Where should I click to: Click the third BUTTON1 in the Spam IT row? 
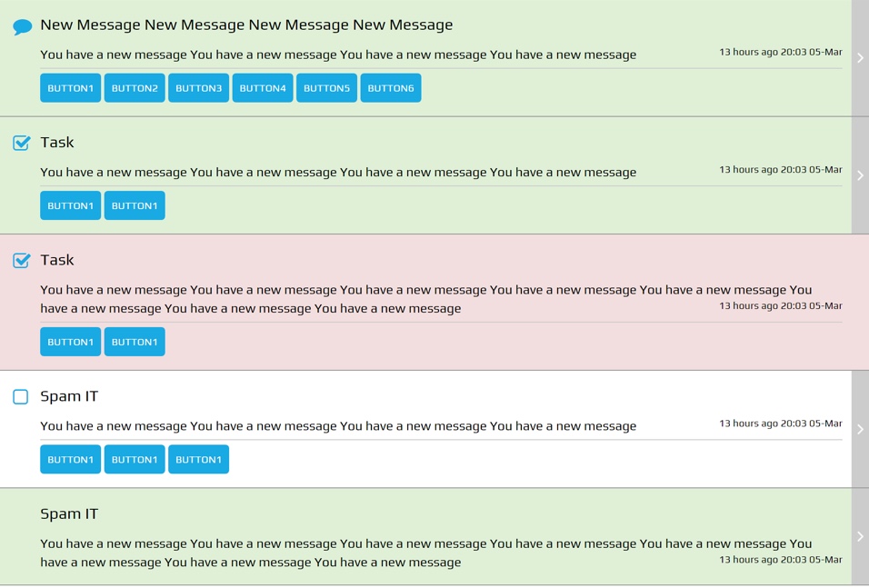(x=198, y=460)
